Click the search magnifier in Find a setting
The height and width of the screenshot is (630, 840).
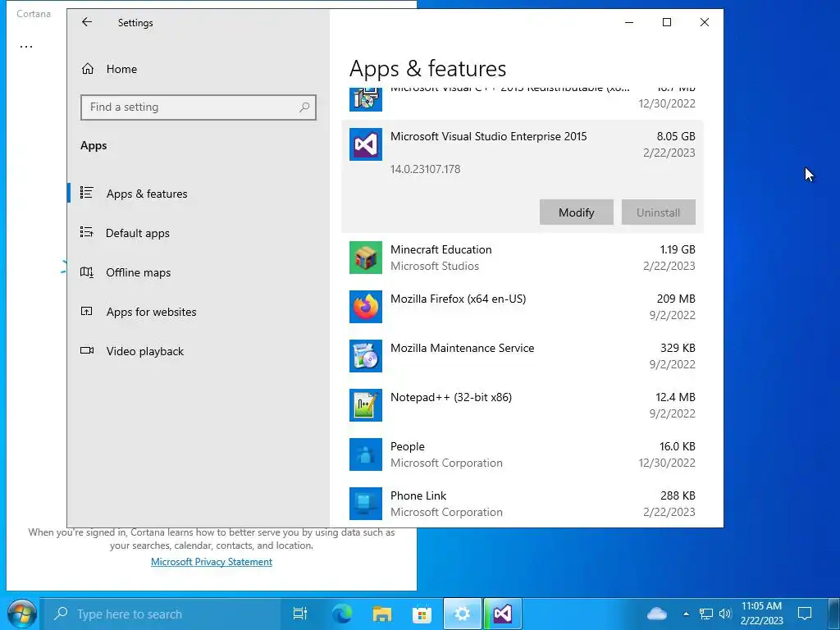tap(304, 107)
